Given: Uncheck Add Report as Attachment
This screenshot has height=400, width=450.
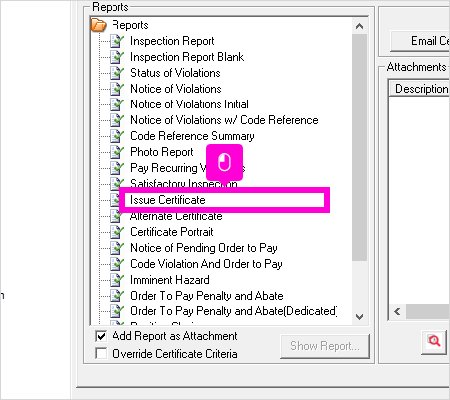Looking at the screenshot, I should pos(101,336).
